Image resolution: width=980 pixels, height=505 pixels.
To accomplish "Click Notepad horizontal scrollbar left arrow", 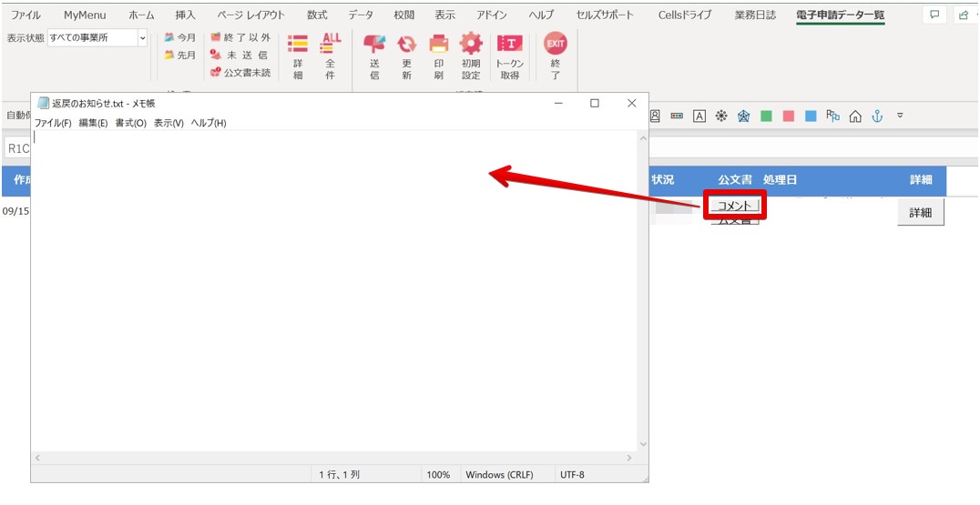I will 38,458.
